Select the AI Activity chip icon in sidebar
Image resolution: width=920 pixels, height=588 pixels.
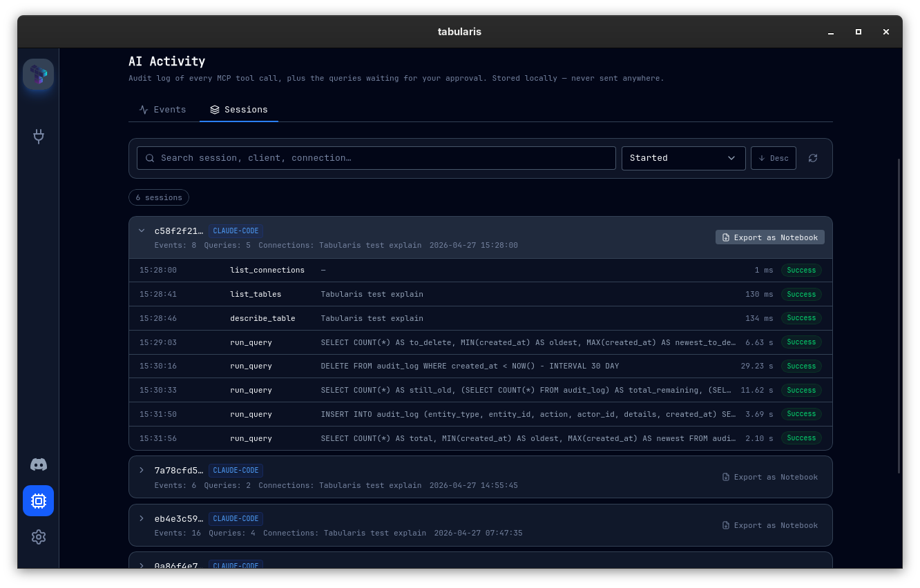pyautogui.click(x=38, y=500)
